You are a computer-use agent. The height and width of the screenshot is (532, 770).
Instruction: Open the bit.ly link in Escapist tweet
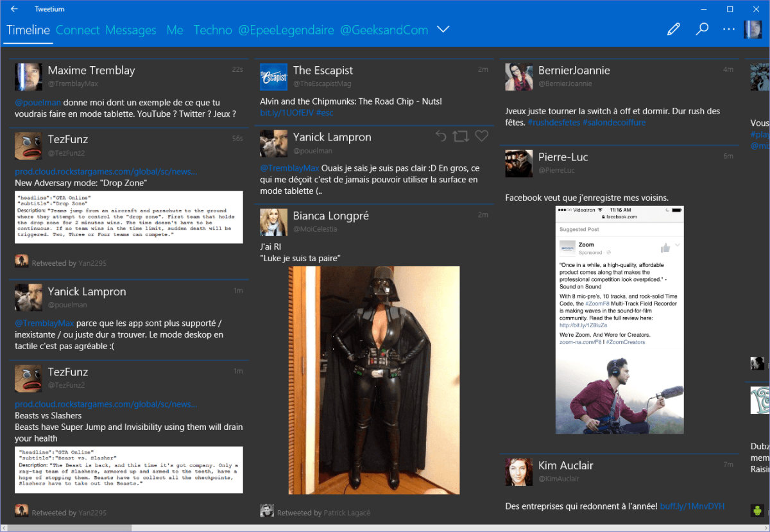286,113
